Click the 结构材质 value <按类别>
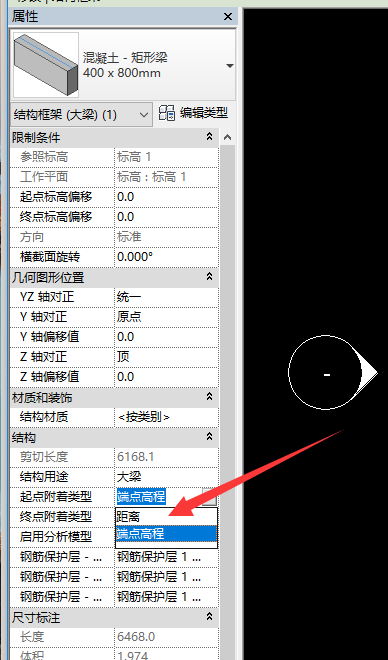Viewport: 388px width, 660px height. click(166, 417)
